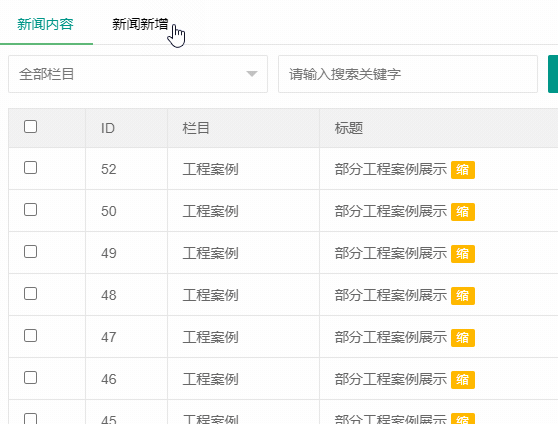Check the box for row ID 50
This screenshot has height=424, width=558.
pos(30,210)
